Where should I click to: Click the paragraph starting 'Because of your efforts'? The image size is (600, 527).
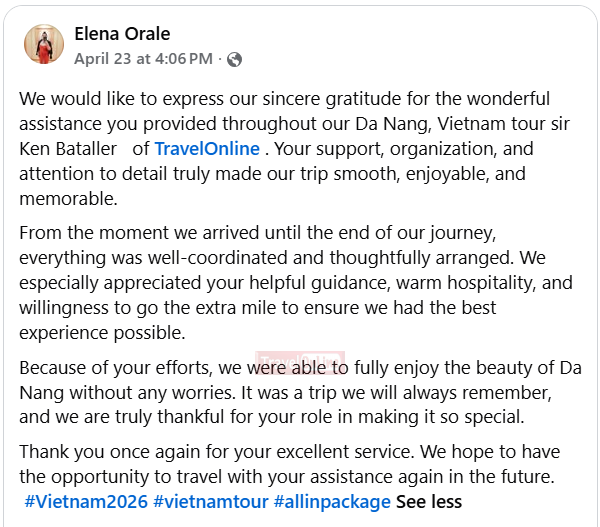coord(300,392)
